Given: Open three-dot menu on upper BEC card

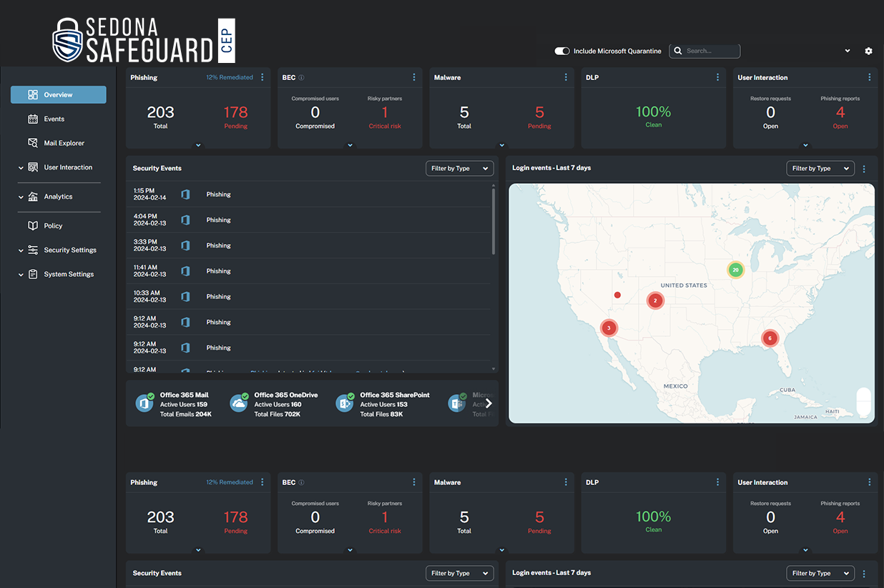Looking at the screenshot, I should [414, 77].
